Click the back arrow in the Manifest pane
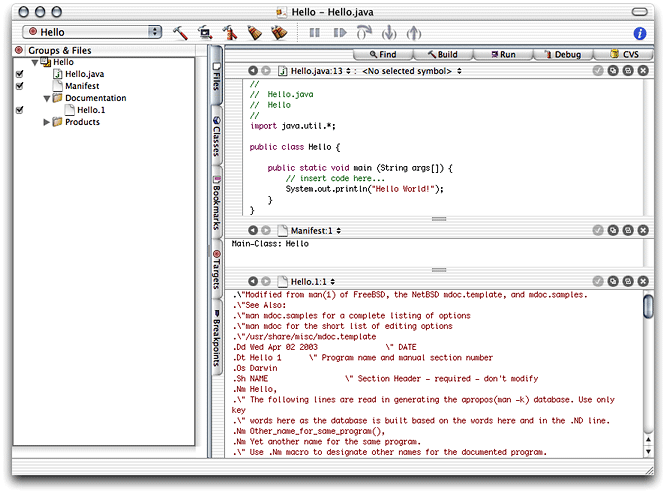This screenshot has height=492, width=667. coord(253,230)
